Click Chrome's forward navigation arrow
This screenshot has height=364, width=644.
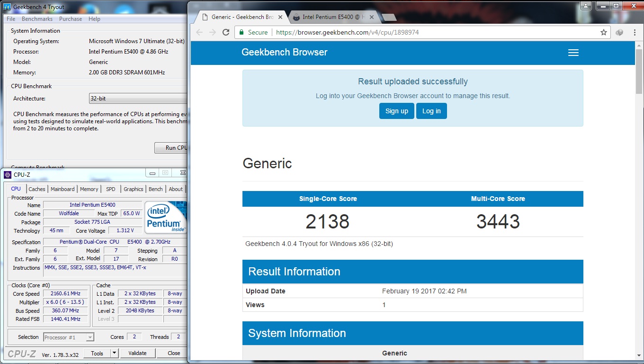(x=213, y=32)
